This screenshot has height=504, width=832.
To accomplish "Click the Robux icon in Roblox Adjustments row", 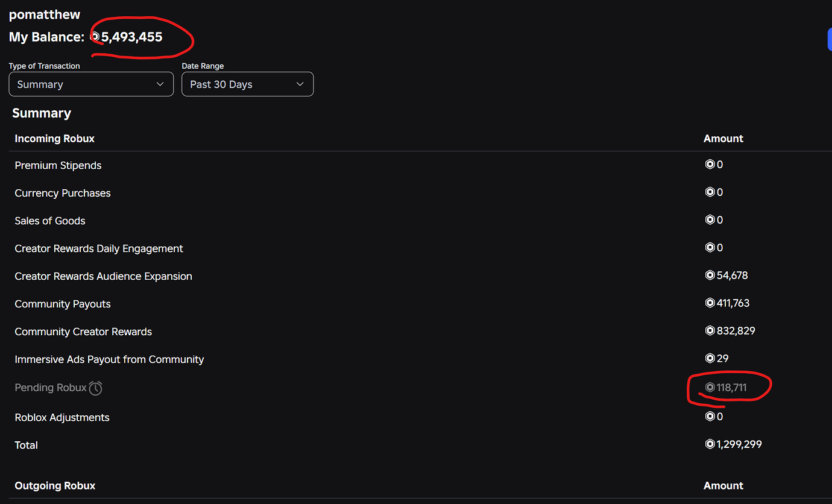I will tap(710, 417).
